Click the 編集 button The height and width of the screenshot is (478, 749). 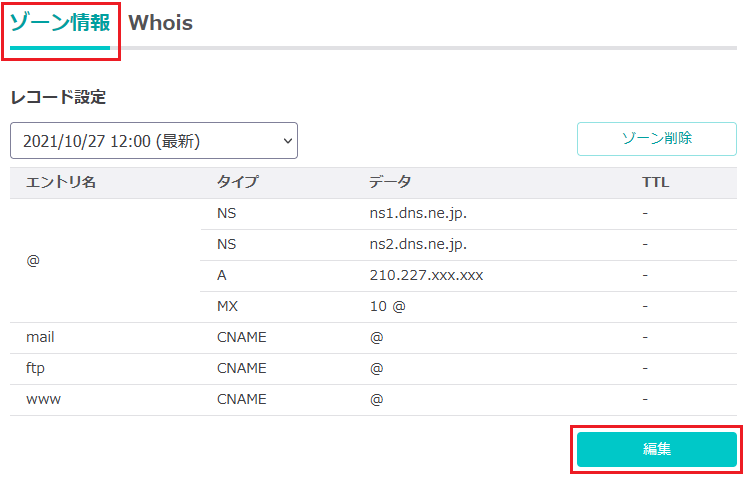[656, 449]
